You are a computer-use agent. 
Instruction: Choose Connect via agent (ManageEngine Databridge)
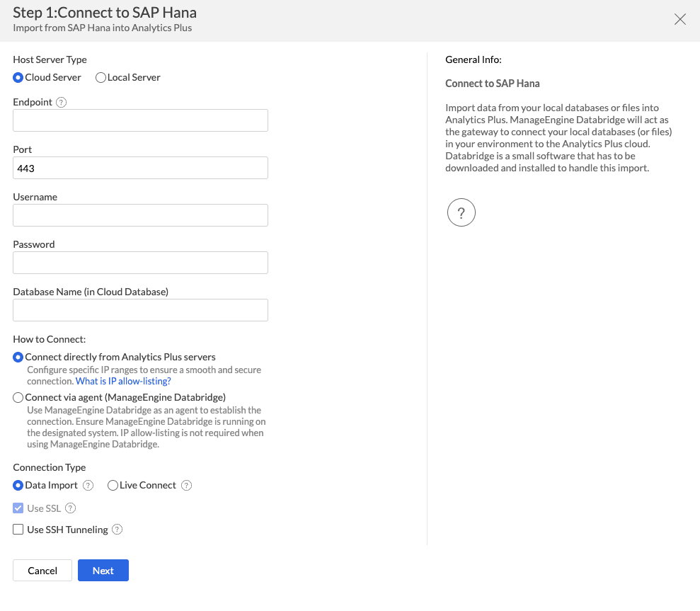pos(18,398)
